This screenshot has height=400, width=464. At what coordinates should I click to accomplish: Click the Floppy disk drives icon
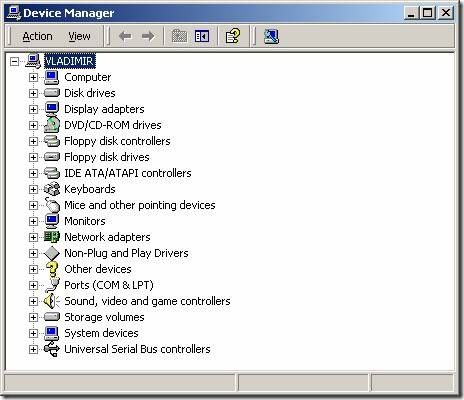[x=52, y=157]
